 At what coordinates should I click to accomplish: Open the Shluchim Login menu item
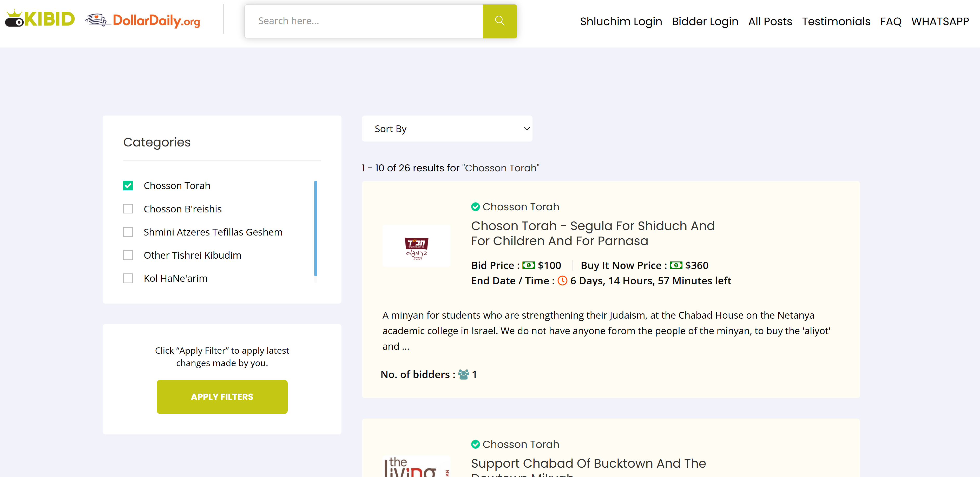[621, 22]
